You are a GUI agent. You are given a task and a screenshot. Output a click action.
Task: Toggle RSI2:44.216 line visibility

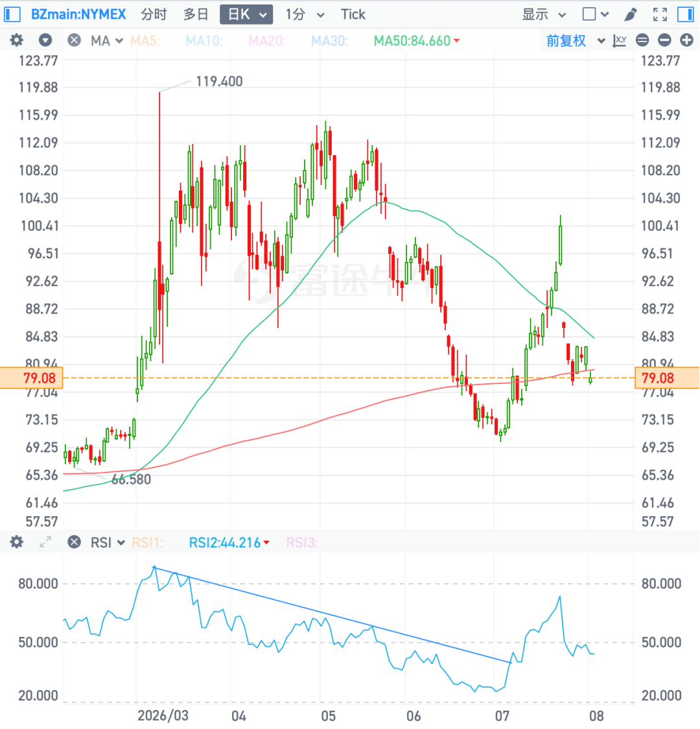pyautogui.click(x=225, y=543)
